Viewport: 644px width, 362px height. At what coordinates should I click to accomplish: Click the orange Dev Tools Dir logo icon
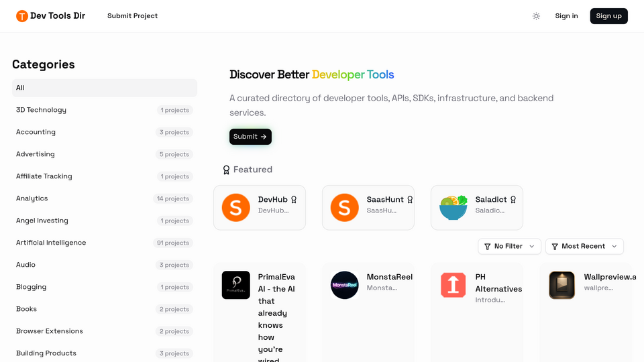pyautogui.click(x=21, y=16)
